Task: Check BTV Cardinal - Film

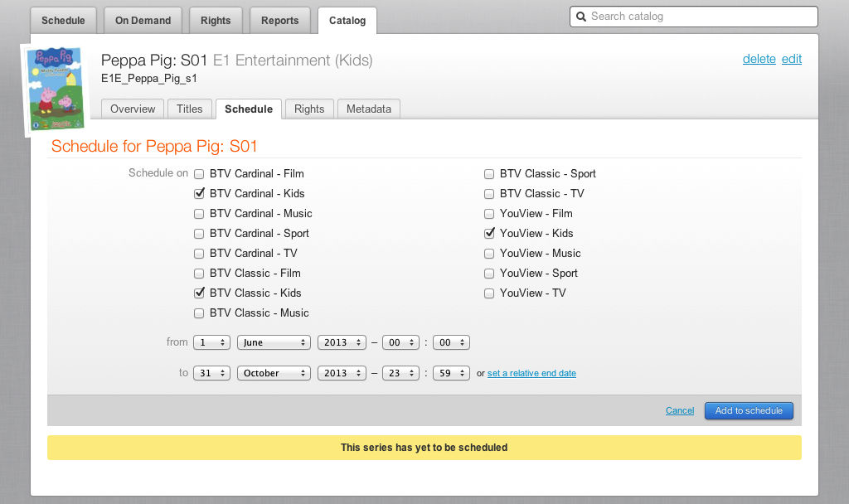Action: point(199,174)
